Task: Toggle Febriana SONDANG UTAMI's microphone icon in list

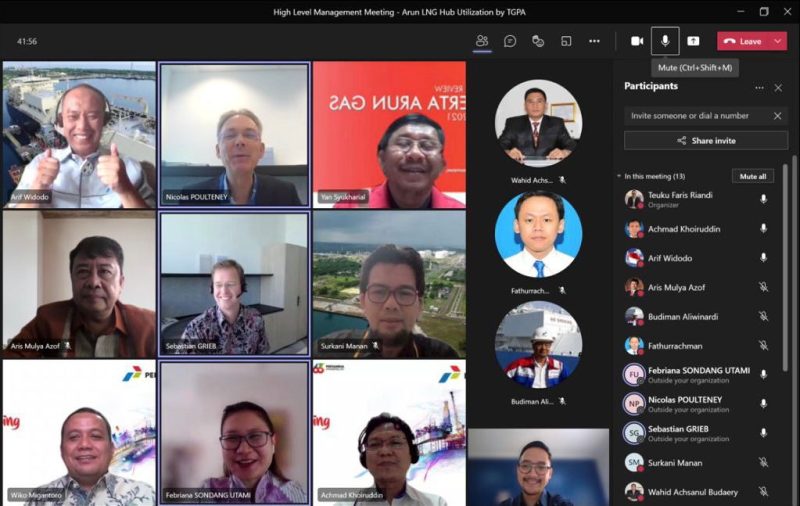Action: pyautogui.click(x=763, y=374)
